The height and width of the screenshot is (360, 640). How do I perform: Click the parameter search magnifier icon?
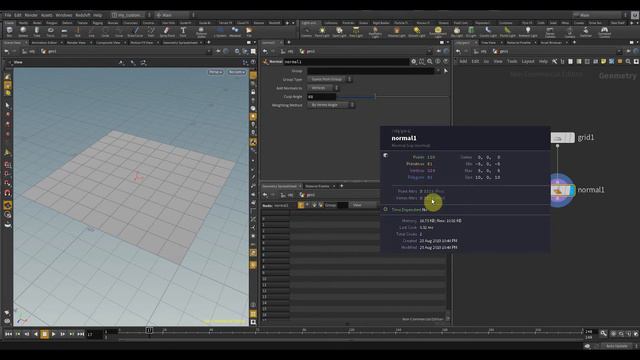[x=430, y=62]
